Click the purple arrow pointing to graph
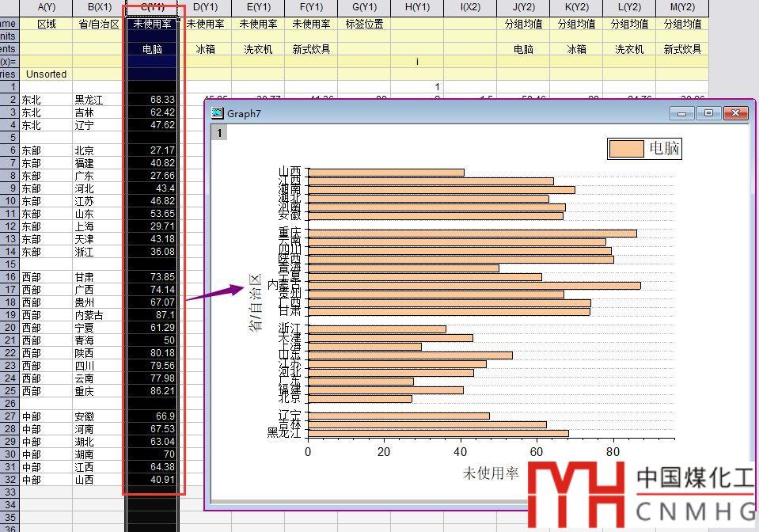This screenshot has width=759, height=532. (214, 294)
